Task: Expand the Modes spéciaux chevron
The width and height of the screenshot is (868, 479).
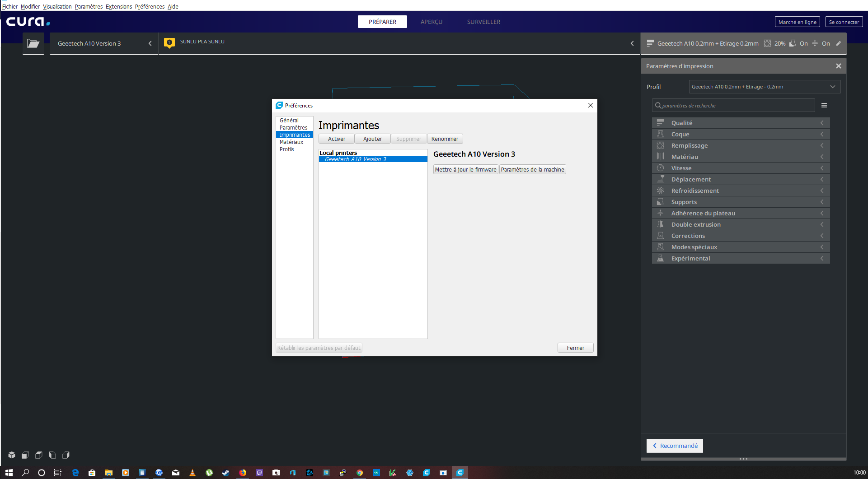Action: 822,247
